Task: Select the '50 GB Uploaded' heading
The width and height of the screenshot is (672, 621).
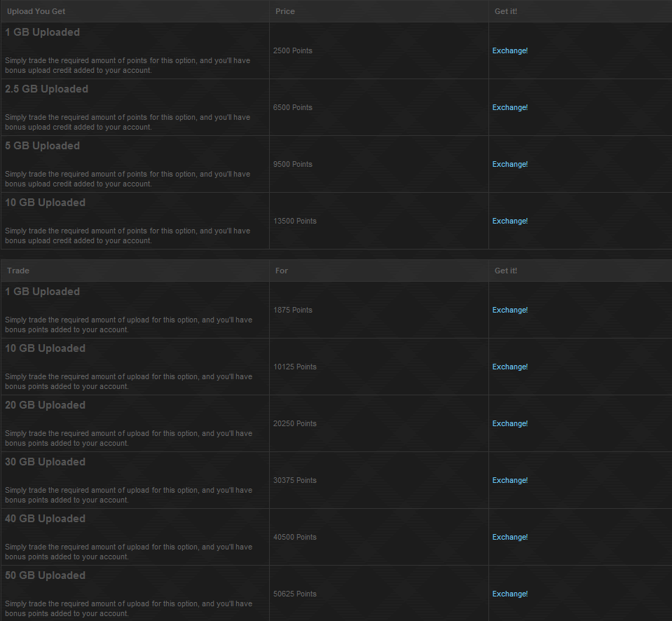Action: 45,575
